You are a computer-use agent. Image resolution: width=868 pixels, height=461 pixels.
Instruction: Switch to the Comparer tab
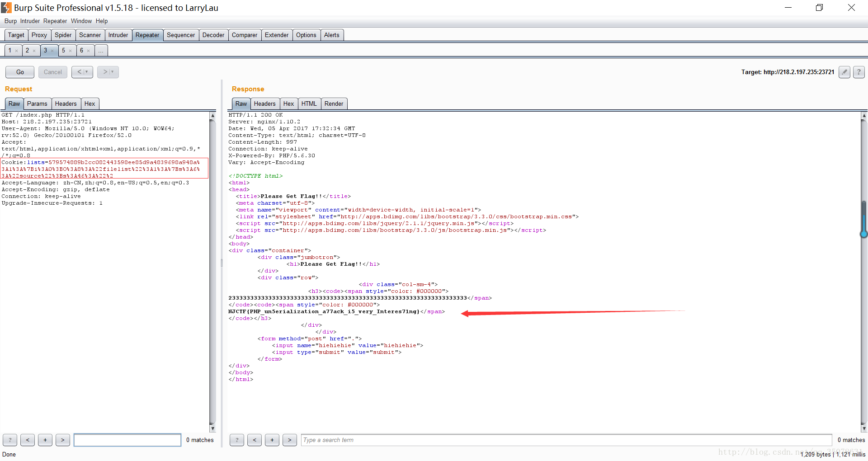point(245,35)
